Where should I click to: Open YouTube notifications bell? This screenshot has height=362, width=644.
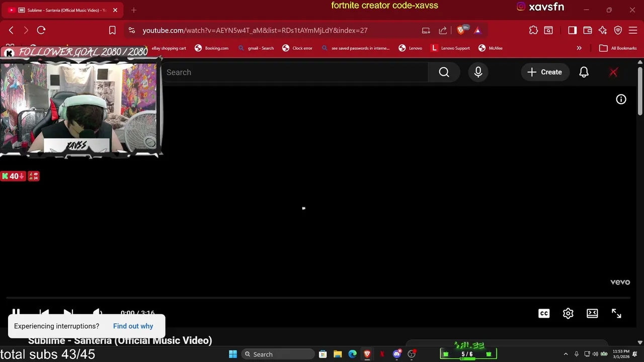coord(584,72)
